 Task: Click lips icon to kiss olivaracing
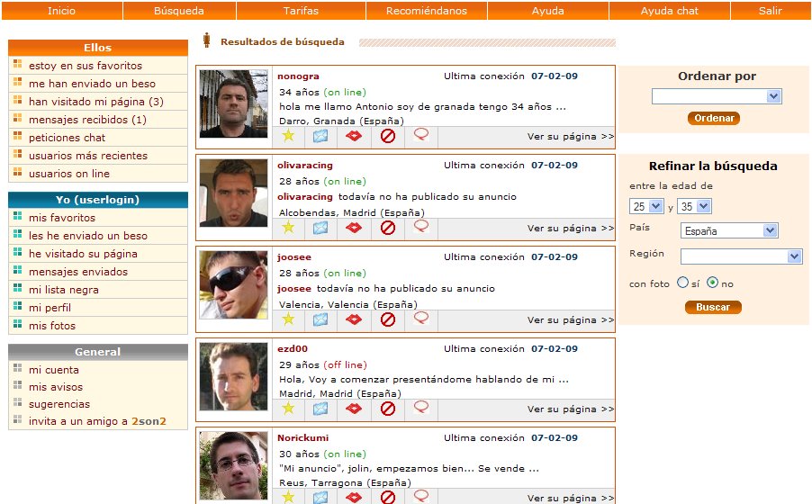pyautogui.click(x=354, y=228)
